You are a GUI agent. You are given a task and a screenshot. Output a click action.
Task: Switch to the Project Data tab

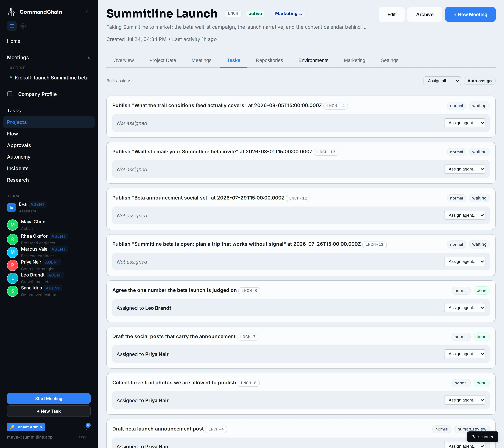pyautogui.click(x=163, y=60)
